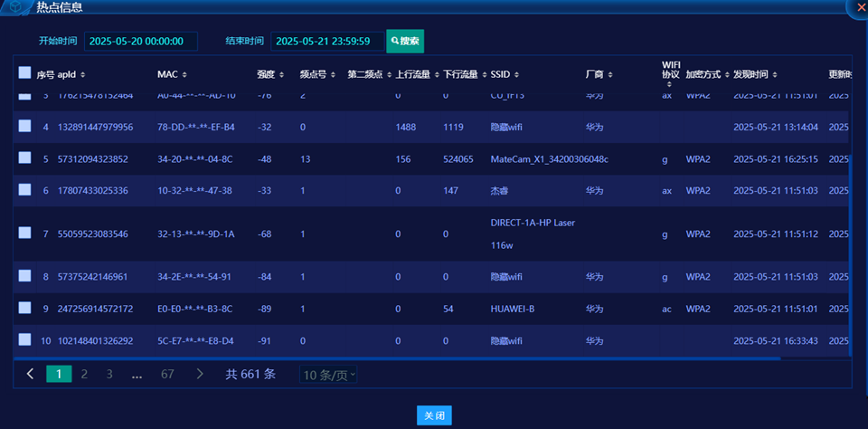Check row 8 with MAC 34-2E-**-**-54-91

coord(24,275)
